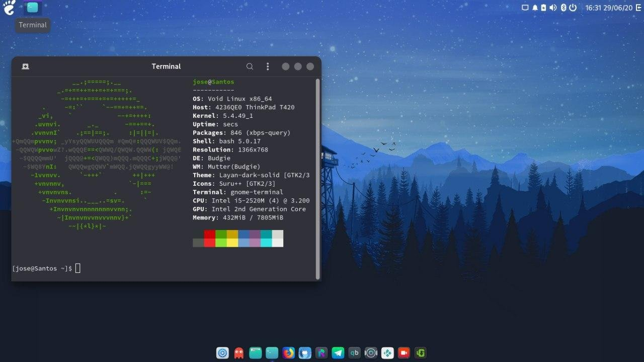Open the Terminal three-dot menu
The height and width of the screenshot is (362, 644).
[268, 66]
